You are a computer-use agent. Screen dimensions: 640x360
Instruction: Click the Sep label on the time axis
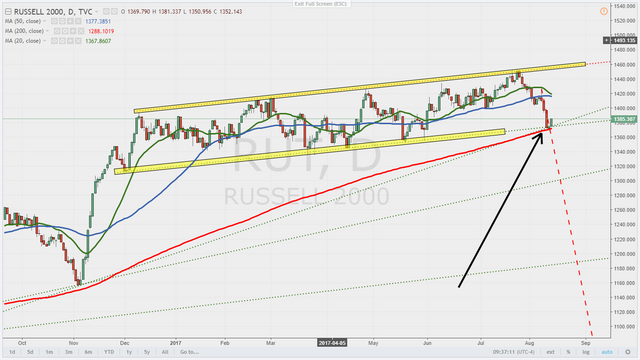click(x=586, y=343)
